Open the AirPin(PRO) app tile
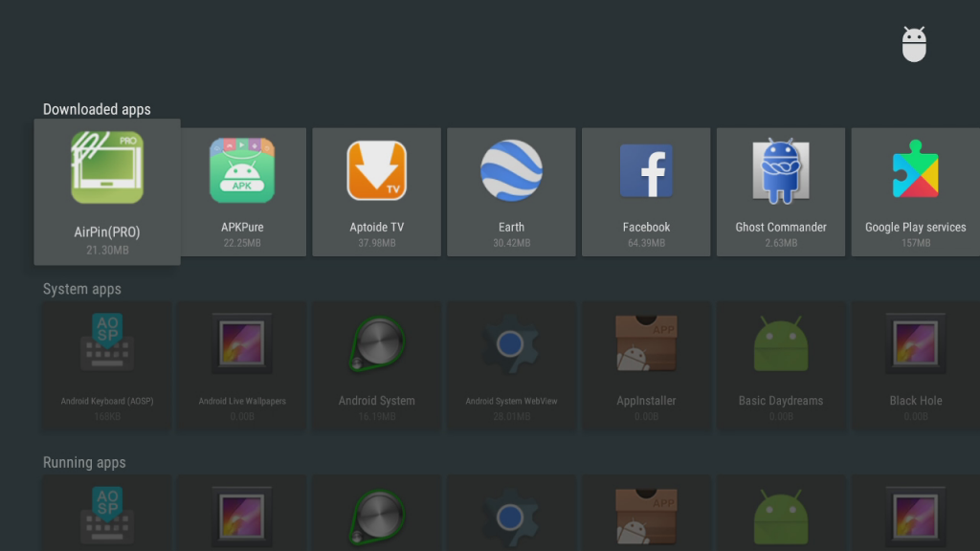This screenshot has width=980, height=551. pyautogui.click(x=107, y=191)
